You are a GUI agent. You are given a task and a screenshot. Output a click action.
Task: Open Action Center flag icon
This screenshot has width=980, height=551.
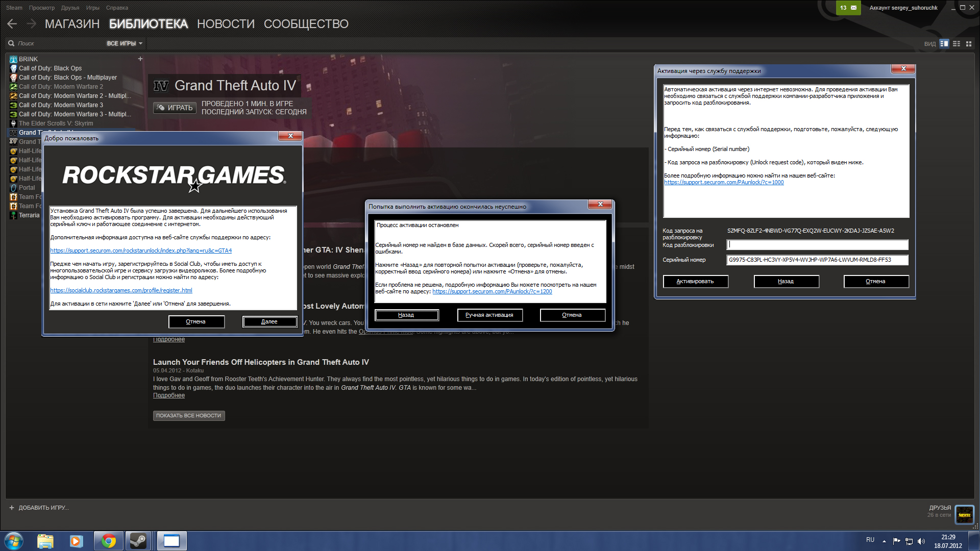(897, 541)
